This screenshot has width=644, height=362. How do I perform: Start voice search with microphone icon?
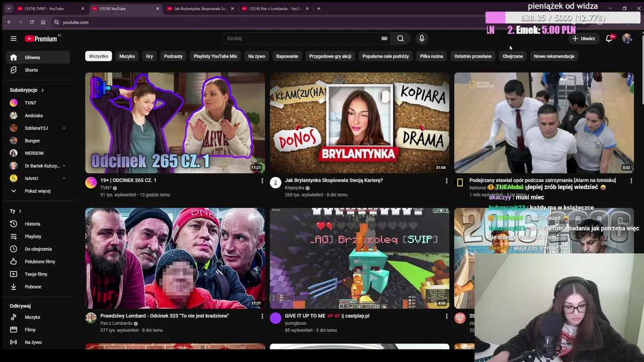422,38
